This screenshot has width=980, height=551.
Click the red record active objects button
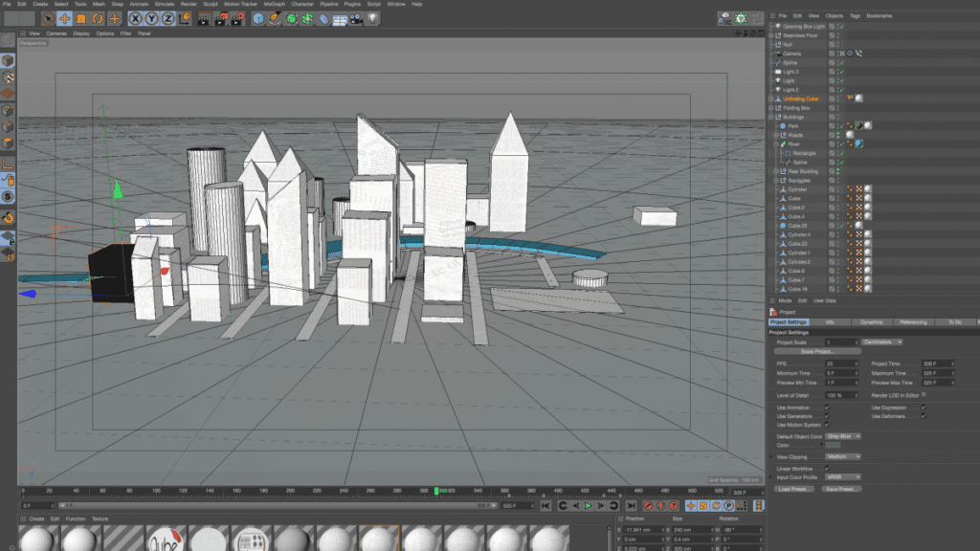648,505
